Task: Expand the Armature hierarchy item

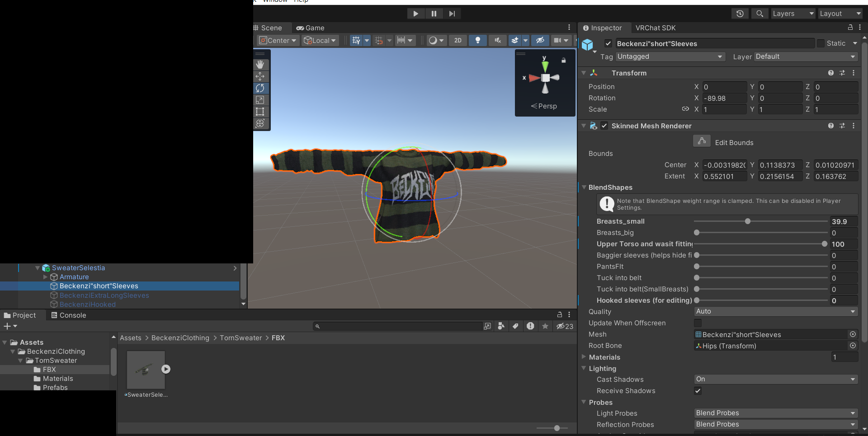Action: point(45,277)
